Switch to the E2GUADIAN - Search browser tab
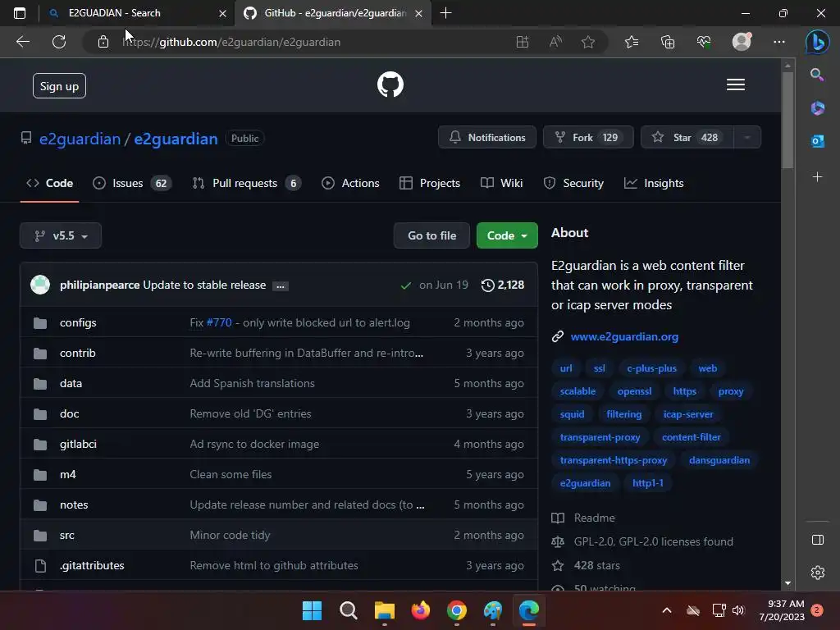The image size is (840, 630). (137, 13)
